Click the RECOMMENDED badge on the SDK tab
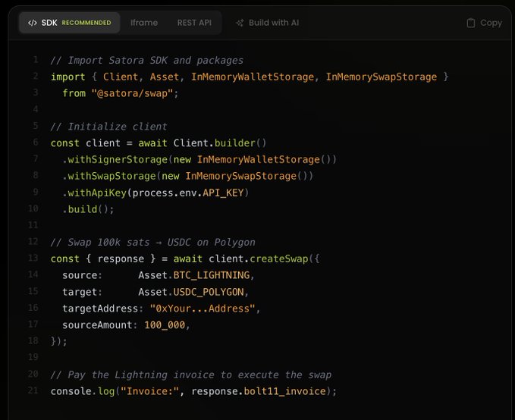 point(86,23)
